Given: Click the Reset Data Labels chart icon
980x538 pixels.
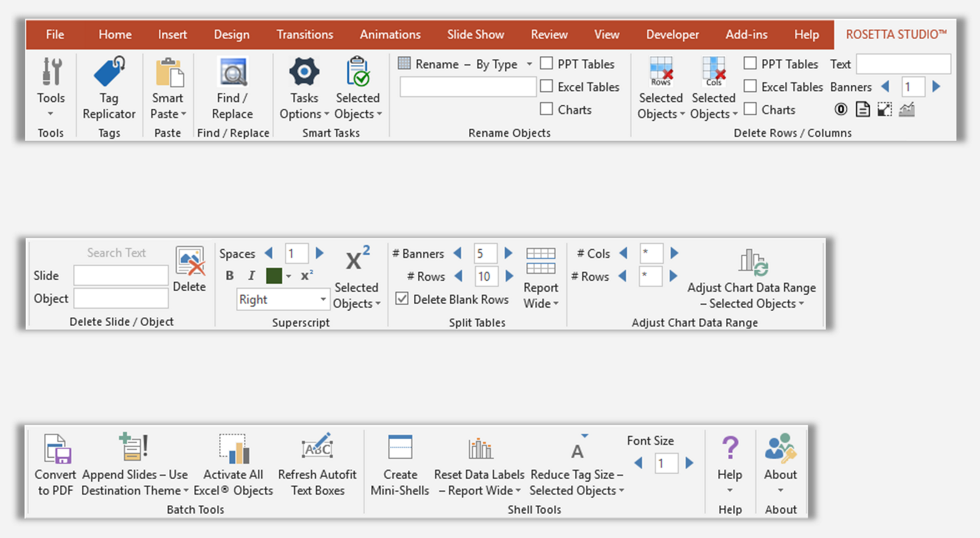Looking at the screenshot, I should tap(480, 449).
